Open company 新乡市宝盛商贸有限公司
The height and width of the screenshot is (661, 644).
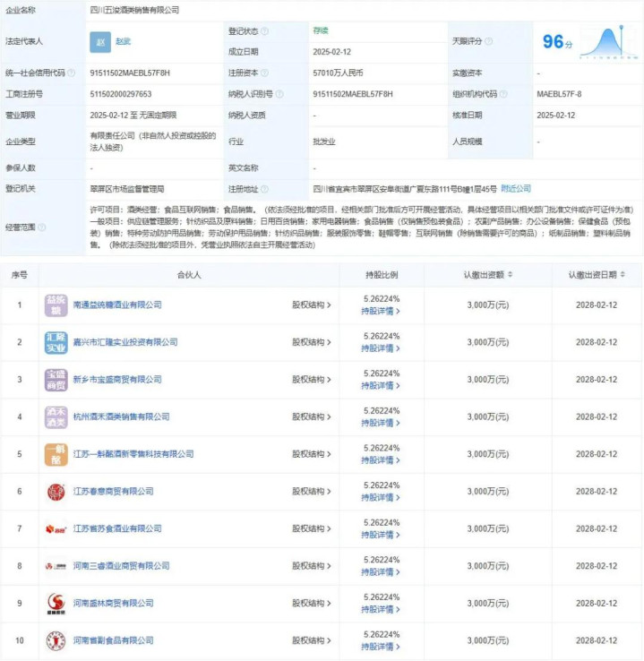coord(117,380)
